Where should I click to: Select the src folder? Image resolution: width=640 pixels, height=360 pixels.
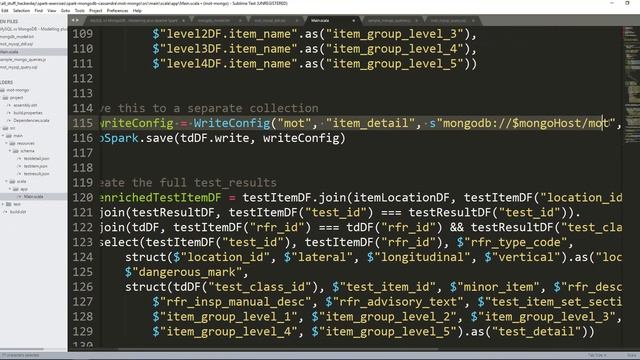click(12, 128)
